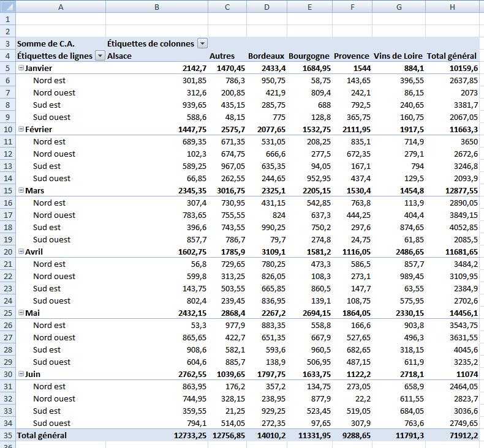Collapse the Mars row group

[21, 190]
